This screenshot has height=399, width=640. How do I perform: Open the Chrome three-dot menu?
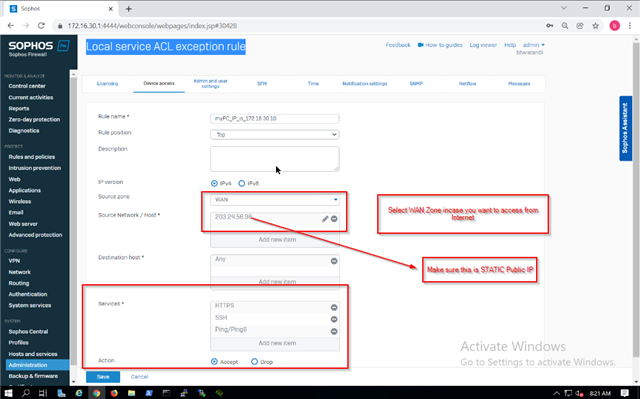pyautogui.click(x=630, y=26)
